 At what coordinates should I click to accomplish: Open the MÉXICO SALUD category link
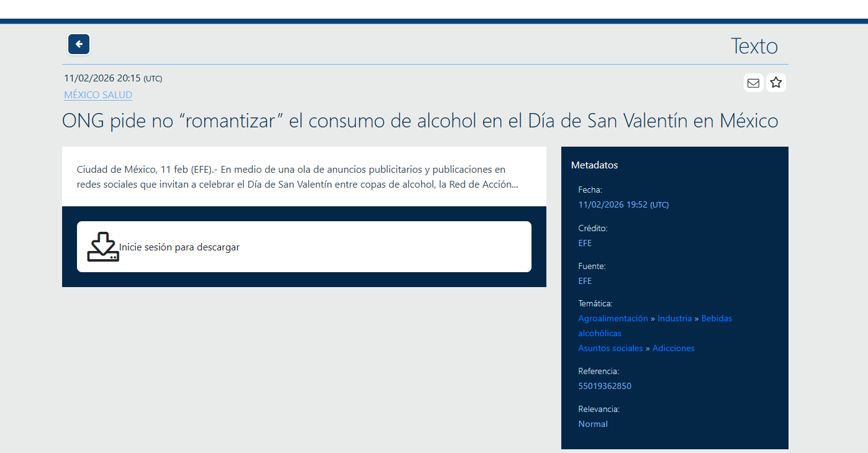click(98, 95)
